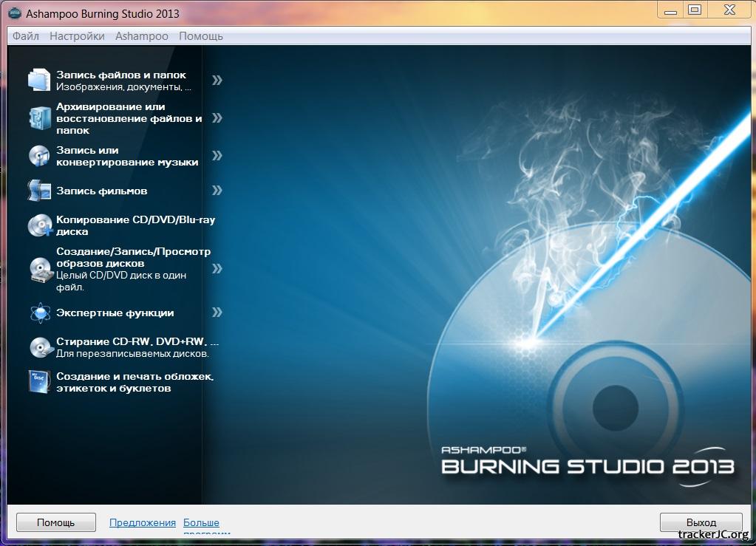Open the Ashampoo menu

point(140,36)
